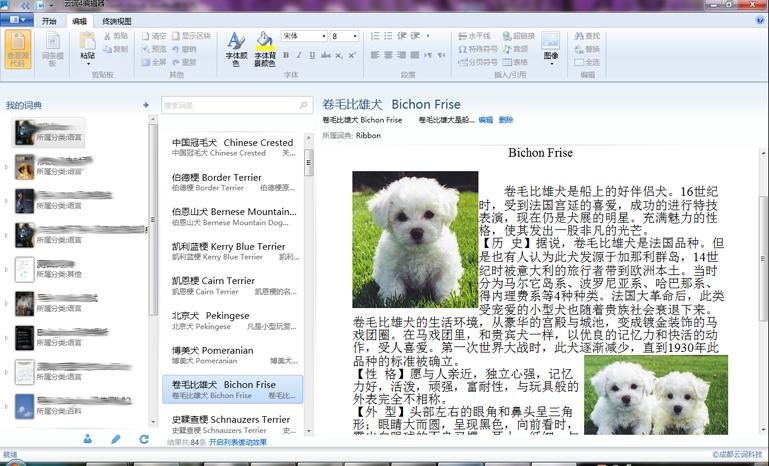Click the 开启列表滚动效果 link
The width and height of the screenshot is (769, 466).
tap(238, 441)
